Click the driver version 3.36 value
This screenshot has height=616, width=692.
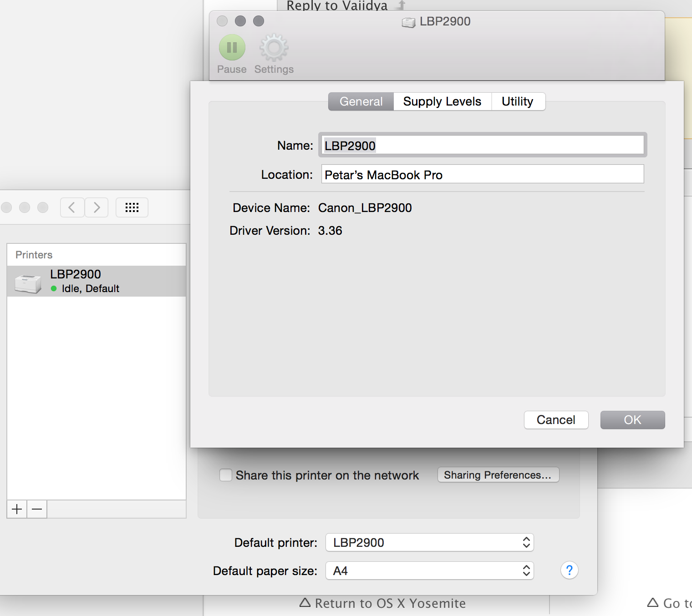[x=330, y=231]
